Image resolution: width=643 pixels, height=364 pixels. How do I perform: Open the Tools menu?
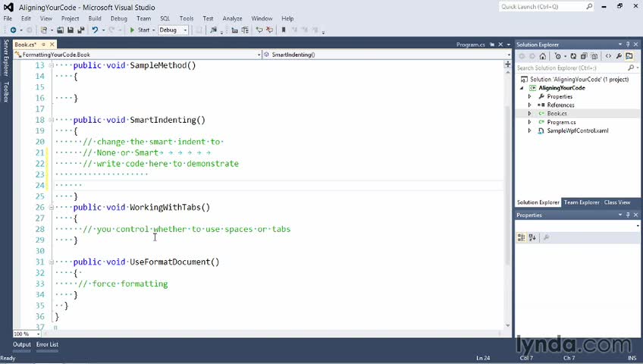(187, 18)
